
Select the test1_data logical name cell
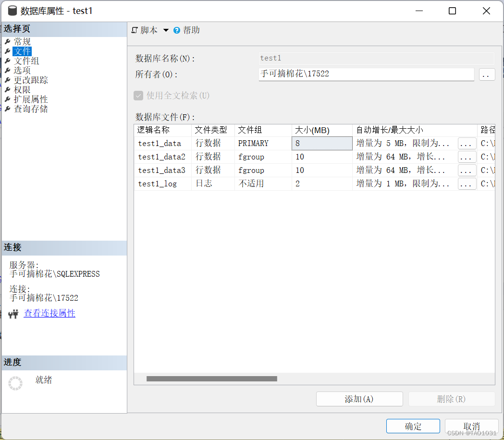pyautogui.click(x=163, y=143)
